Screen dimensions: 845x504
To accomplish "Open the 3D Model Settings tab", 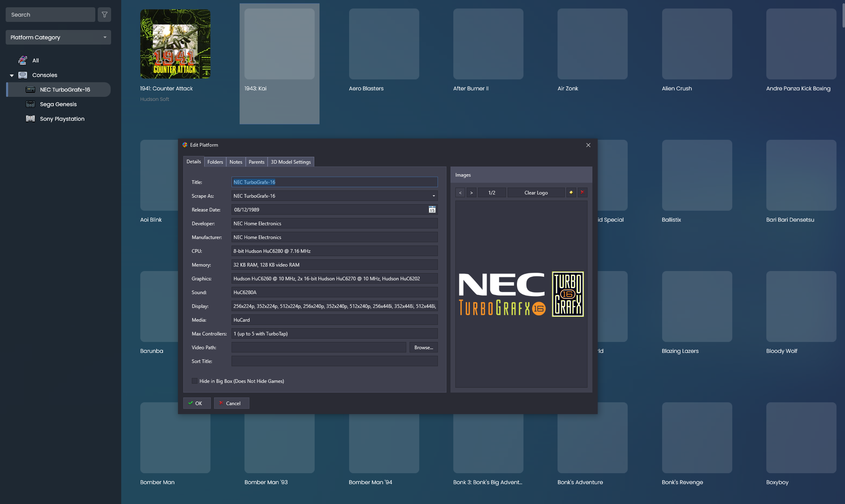I will [291, 162].
